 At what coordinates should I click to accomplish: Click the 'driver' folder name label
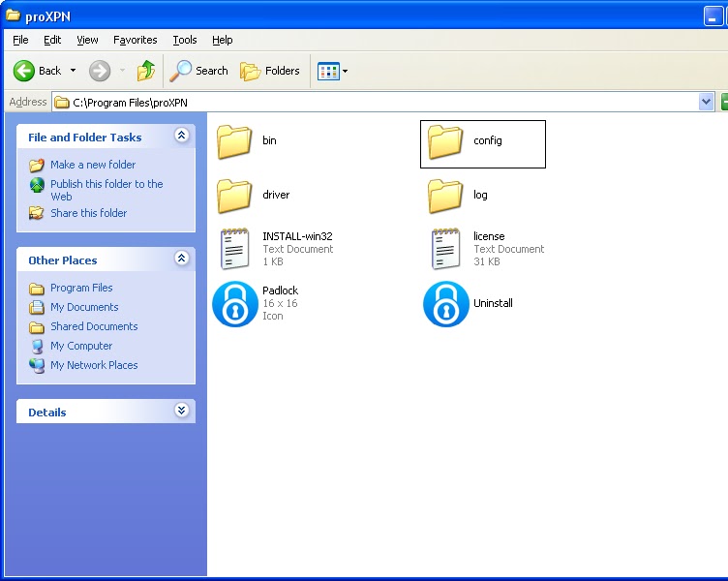coord(276,195)
